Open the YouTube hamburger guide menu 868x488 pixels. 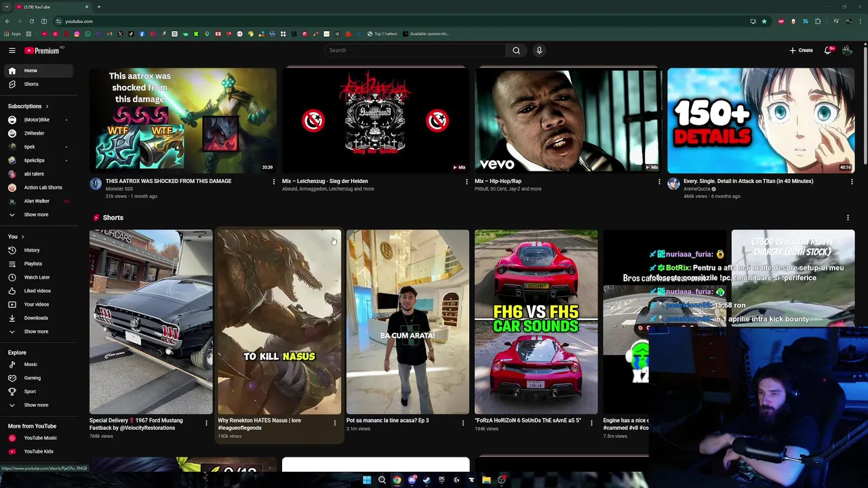click(x=12, y=50)
